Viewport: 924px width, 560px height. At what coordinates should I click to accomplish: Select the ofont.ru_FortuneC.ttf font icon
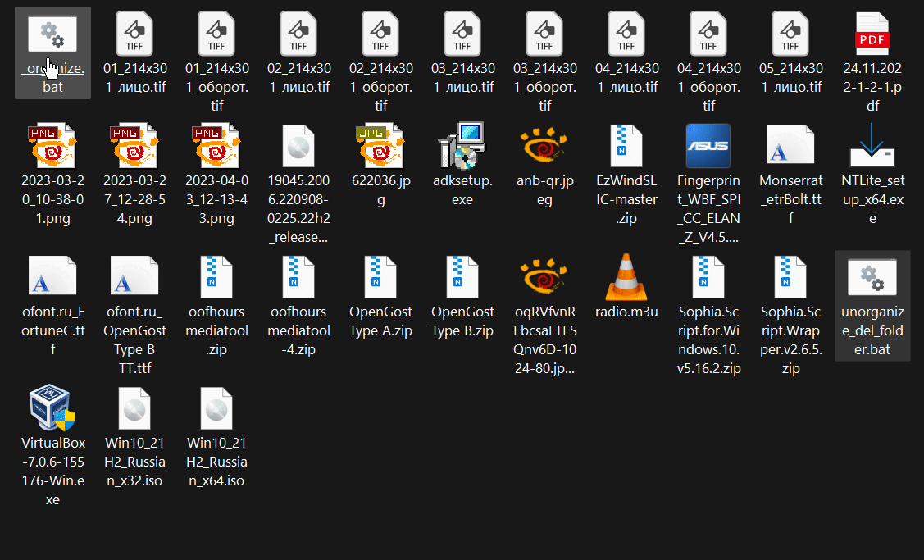pos(52,275)
